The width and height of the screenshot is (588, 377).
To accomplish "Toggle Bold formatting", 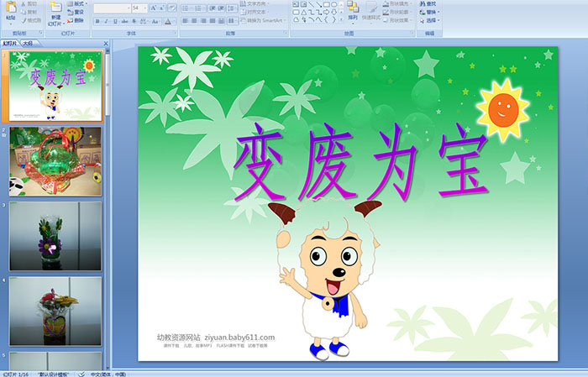I will coord(97,21).
